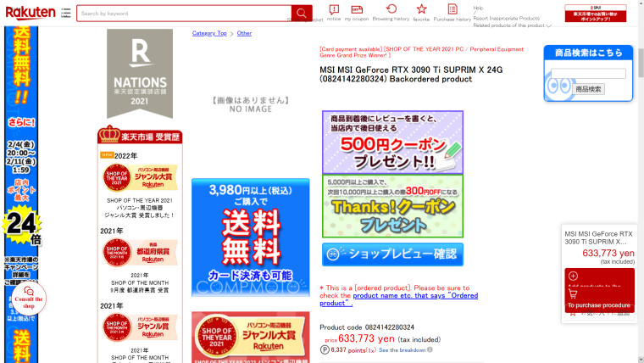Viewport: 644px width, 363px height.
Task: Open the Other breadcrumb link
Action: 244,33
